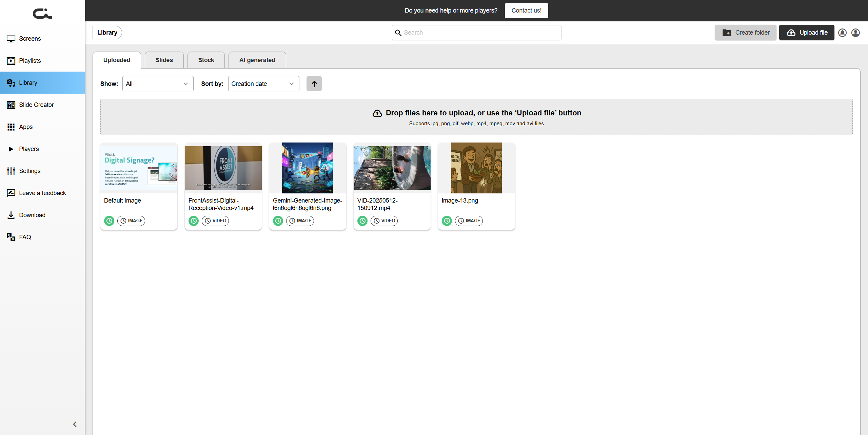Navigate to Players section

click(x=29, y=149)
